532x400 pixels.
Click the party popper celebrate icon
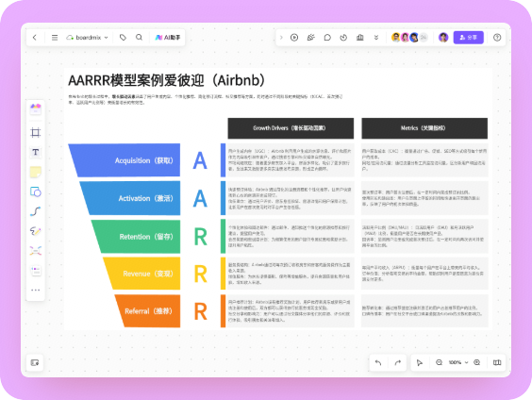pos(310,38)
